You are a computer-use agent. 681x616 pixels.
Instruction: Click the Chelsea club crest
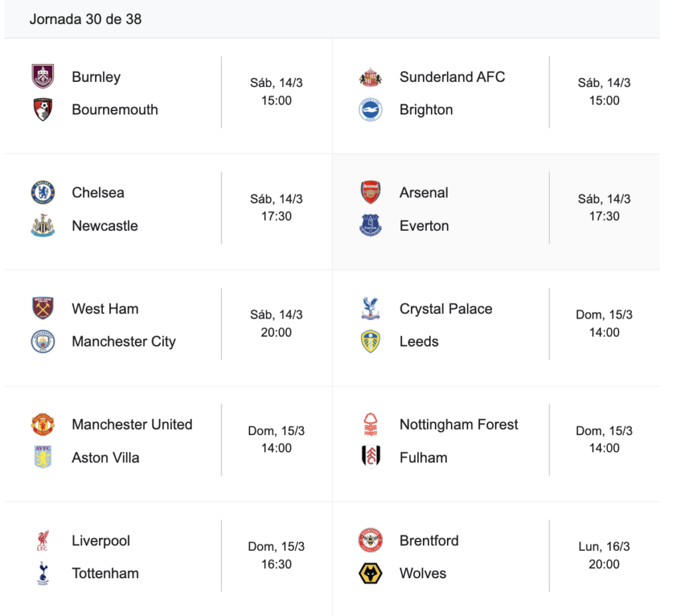pyautogui.click(x=43, y=193)
